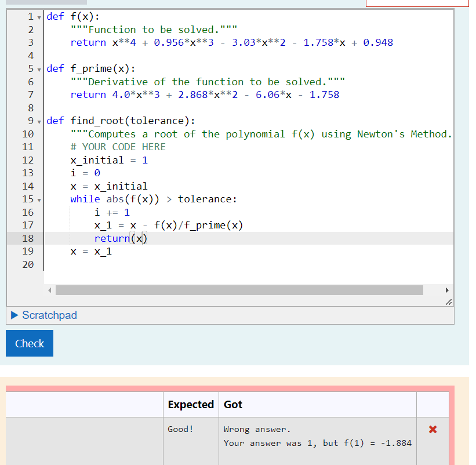Click the 'Function to be solved.' docstring
Image resolution: width=476 pixels, height=465 pixels.
pyautogui.click(x=154, y=30)
